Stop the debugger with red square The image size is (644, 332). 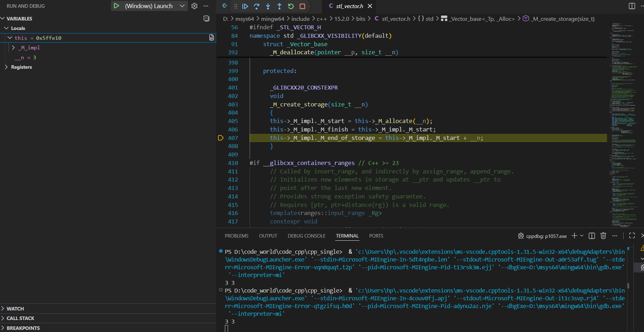(x=302, y=6)
